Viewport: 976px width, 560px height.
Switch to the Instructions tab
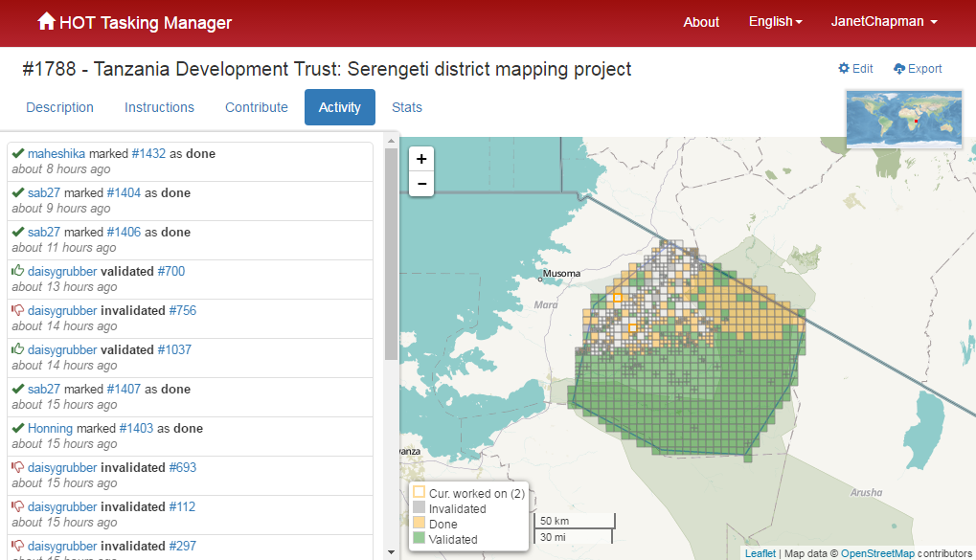pyautogui.click(x=159, y=107)
